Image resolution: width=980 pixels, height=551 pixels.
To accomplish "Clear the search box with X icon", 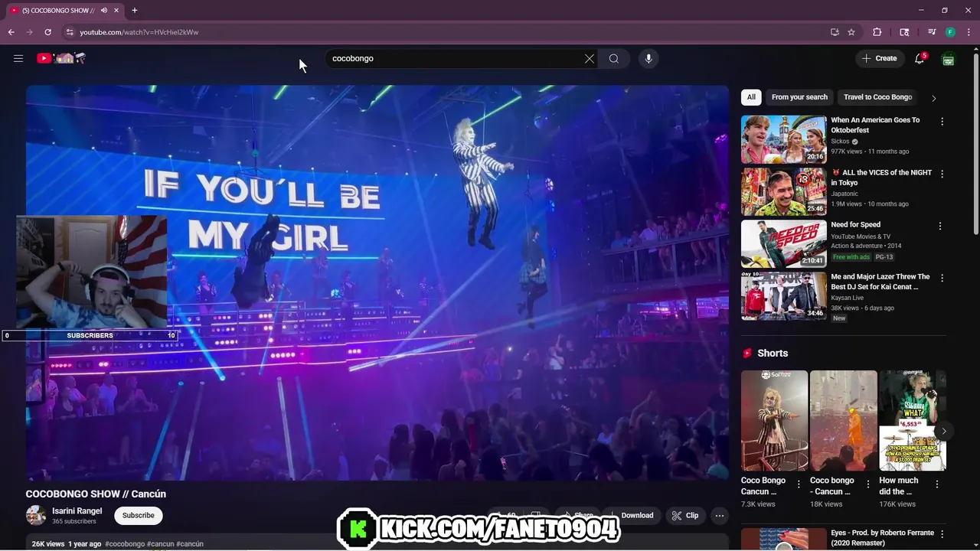I will (590, 59).
